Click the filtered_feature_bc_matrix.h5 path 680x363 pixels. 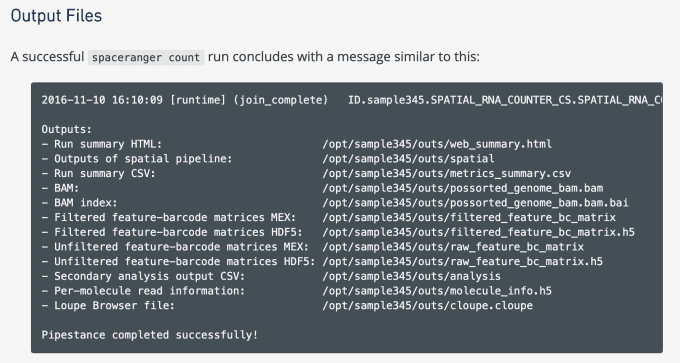point(478,232)
